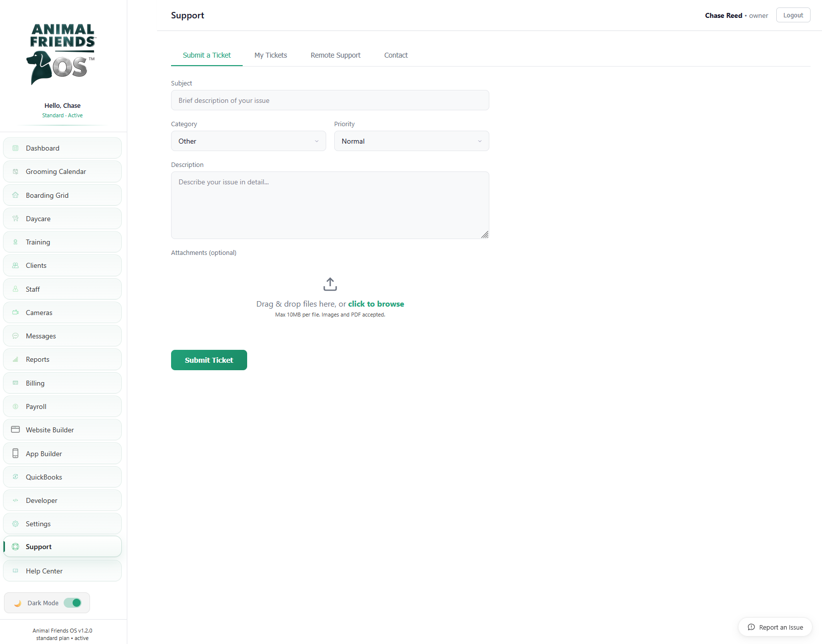The height and width of the screenshot is (644, 822).
Task: Open Grooming Calendar from sidebar
Action: click(62, 171)
